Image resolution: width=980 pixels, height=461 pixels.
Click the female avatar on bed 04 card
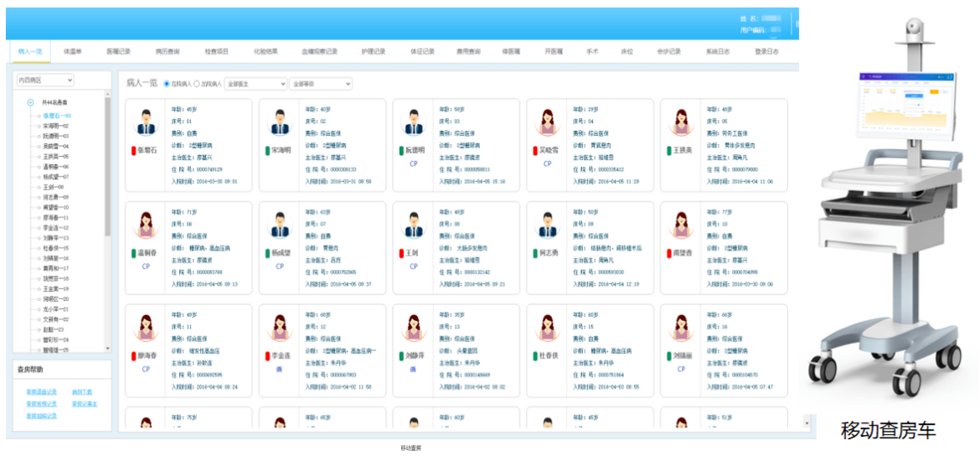tap(547, 122)
